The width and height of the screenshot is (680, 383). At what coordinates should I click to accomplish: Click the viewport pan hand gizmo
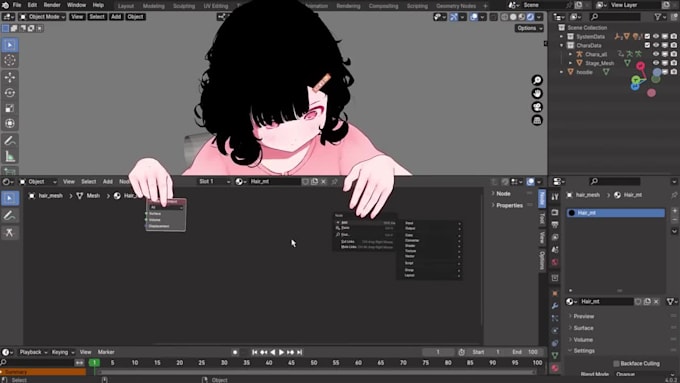click(537, 94)
